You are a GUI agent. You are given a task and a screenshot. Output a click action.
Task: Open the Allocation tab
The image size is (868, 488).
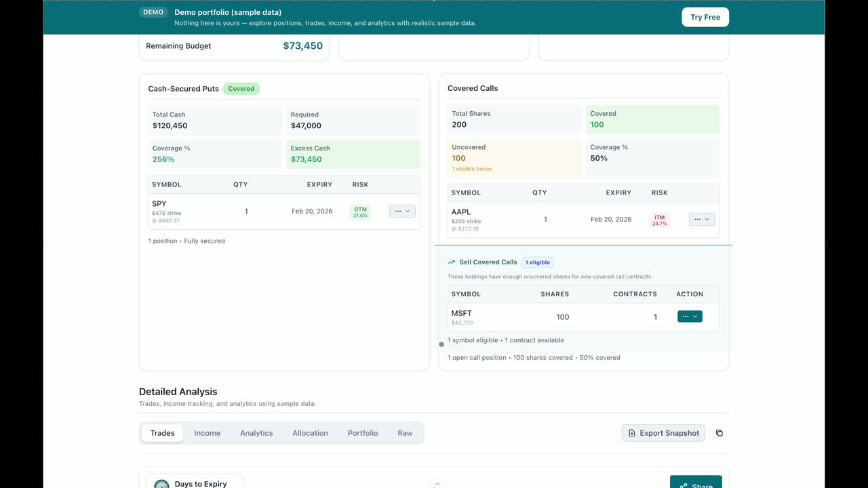tap(310, 433)
